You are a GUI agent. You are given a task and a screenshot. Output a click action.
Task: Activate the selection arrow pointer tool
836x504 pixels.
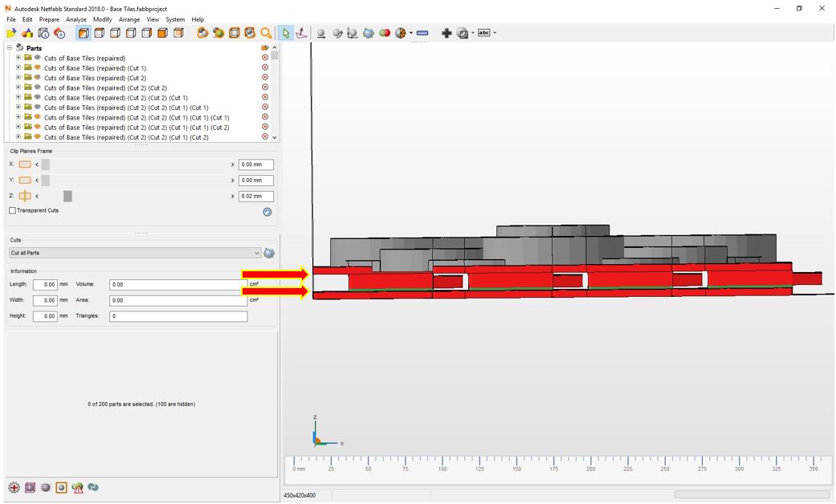pyautogui.click(x=286, y=33)
